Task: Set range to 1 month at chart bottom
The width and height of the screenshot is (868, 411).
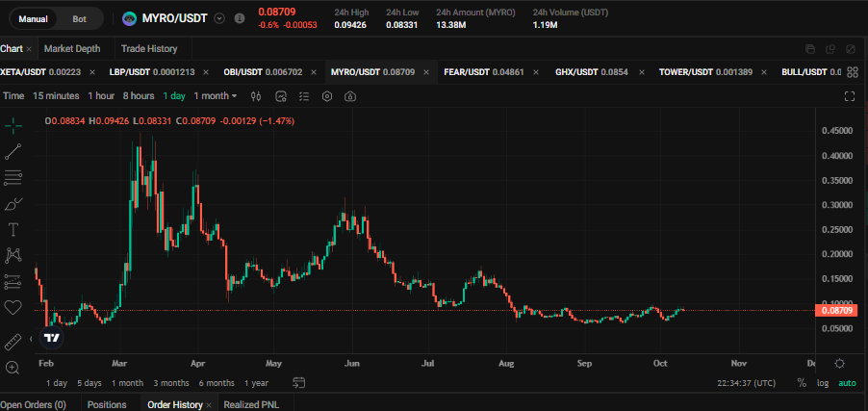Action: [127, 383]
